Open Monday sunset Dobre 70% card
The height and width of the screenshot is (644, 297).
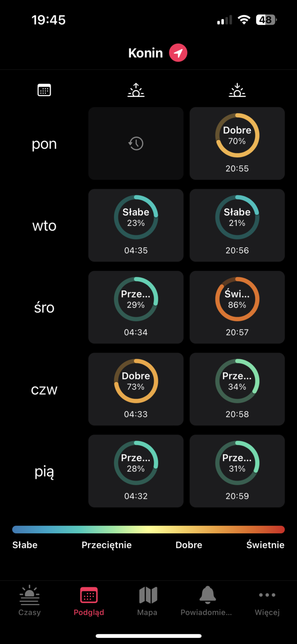coord(237,143)
